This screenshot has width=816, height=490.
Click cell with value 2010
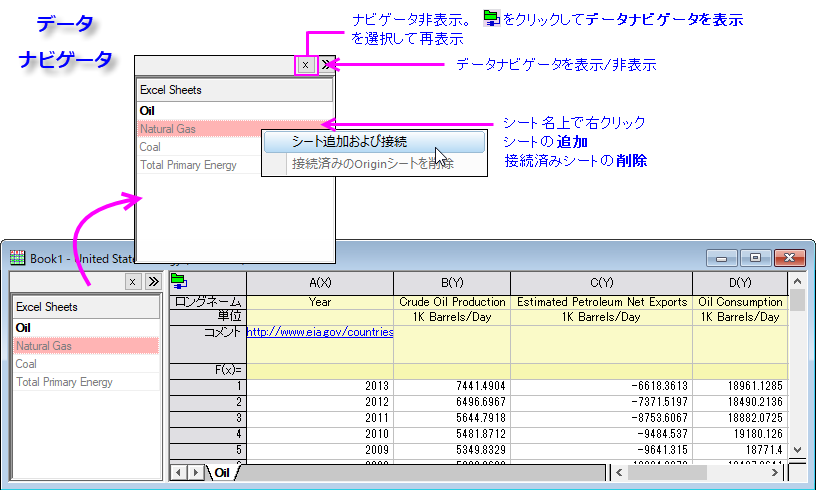click(x=320, y=434)
